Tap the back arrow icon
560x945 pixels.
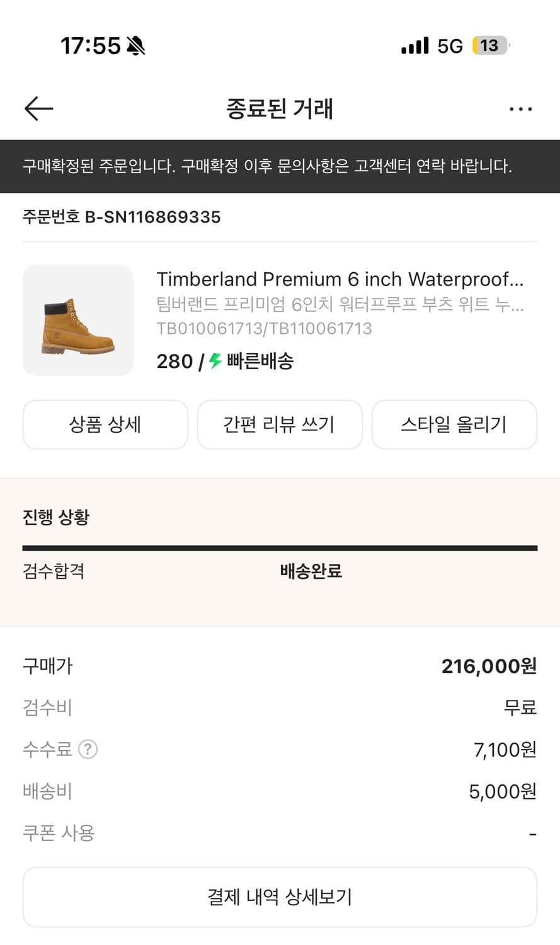(38, 109)
